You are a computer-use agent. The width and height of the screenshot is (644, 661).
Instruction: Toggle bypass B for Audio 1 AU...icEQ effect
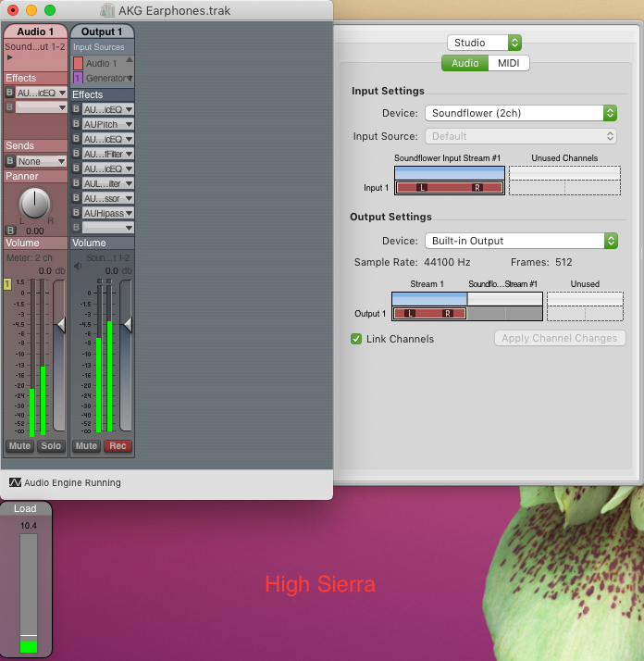pos(9,93)
